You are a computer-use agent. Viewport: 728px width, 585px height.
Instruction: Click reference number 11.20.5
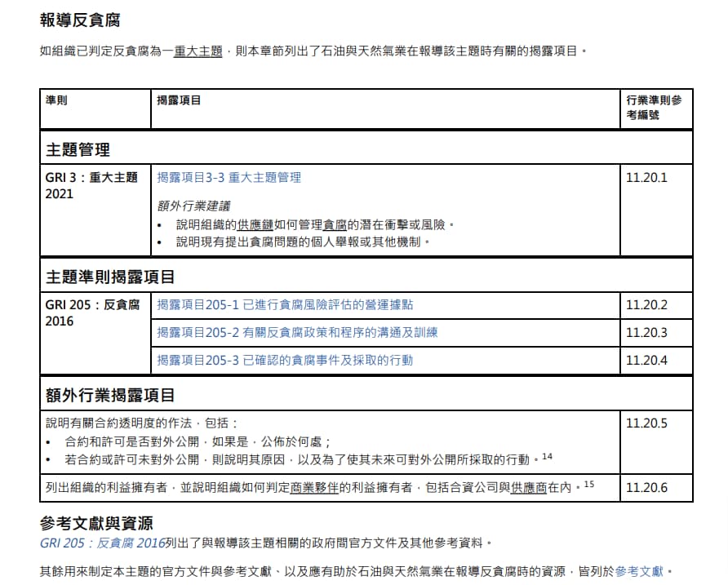point(646,423)
